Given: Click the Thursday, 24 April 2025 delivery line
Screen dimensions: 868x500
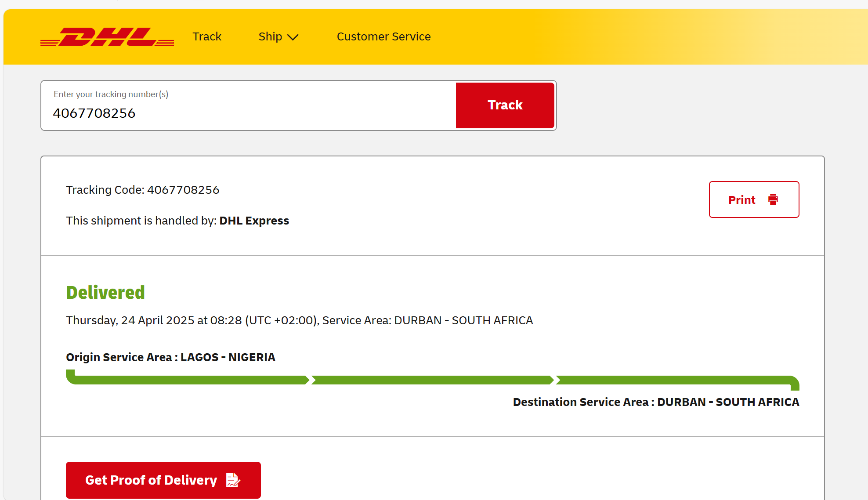Looking at the screenshot, I should [300, 320].
